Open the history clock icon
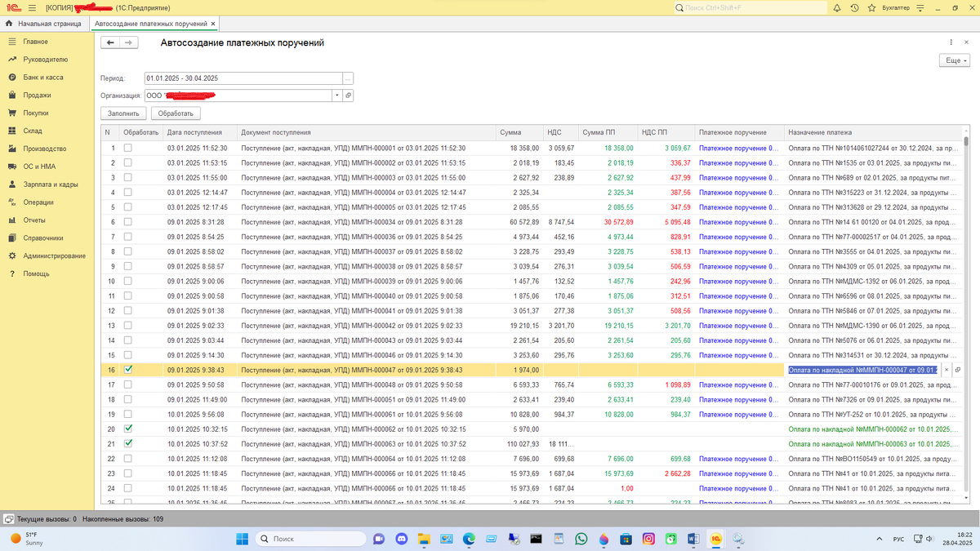980x551 pixels. click(x=853, y=7)
